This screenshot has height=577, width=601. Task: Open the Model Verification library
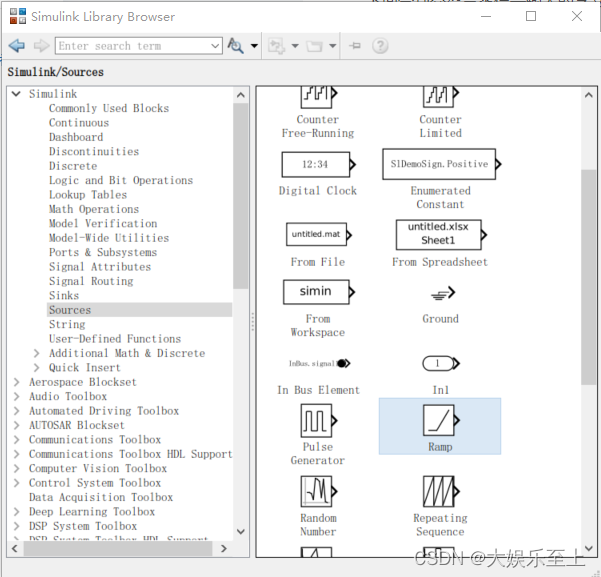click(x=103, y=224)
